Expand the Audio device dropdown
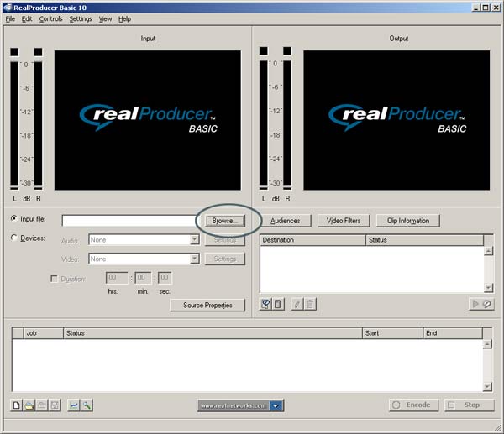The width and height of the screenshot is (504, 434). click(x=194, y=239)
